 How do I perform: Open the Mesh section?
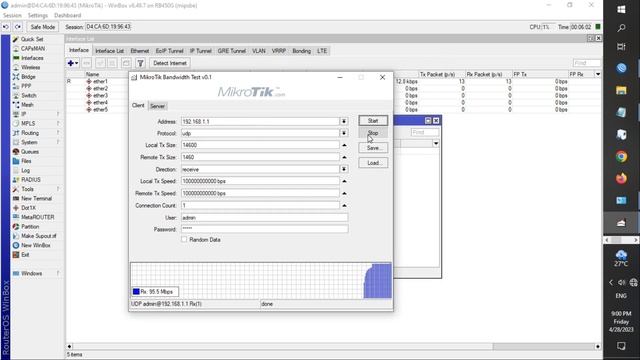[27, 105]
